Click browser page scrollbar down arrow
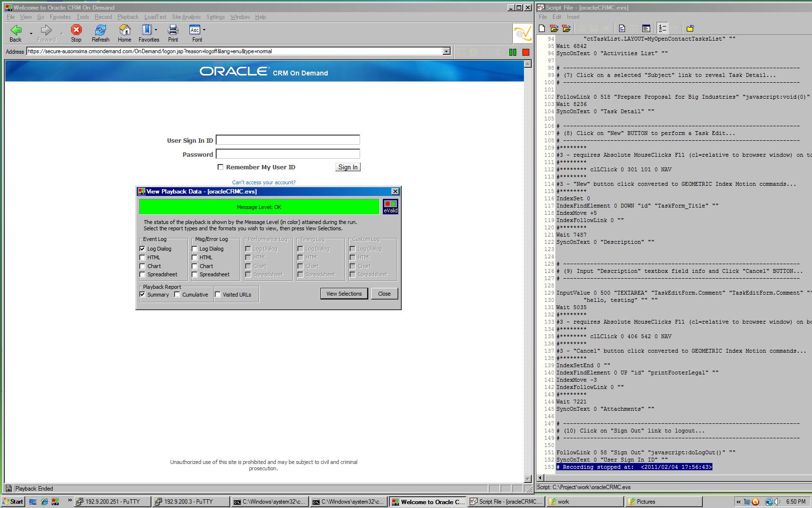 click(x=528, y=478)
